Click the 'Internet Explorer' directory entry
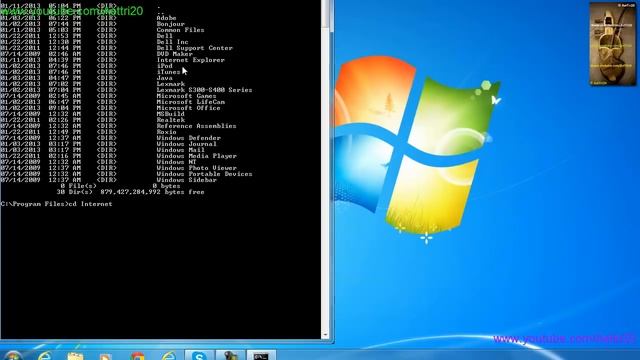This screenshot has width=640, height=360. coord(191,60)
